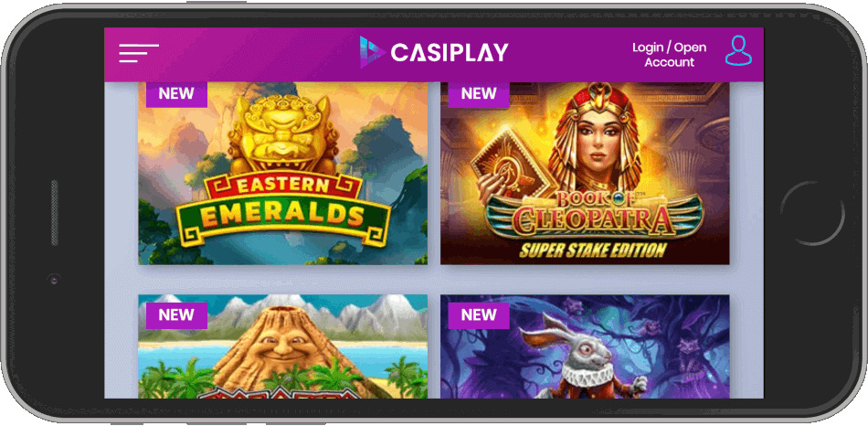
Task: Click the Casiplay play-triangle logo icon
Action: [372, 52]
